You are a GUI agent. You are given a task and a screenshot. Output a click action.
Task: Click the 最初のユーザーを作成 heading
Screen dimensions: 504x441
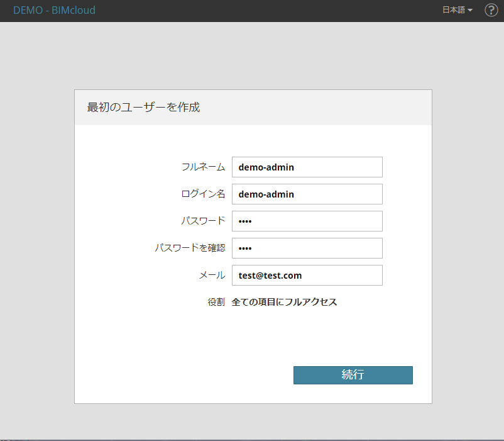click(x=143, y=107)
